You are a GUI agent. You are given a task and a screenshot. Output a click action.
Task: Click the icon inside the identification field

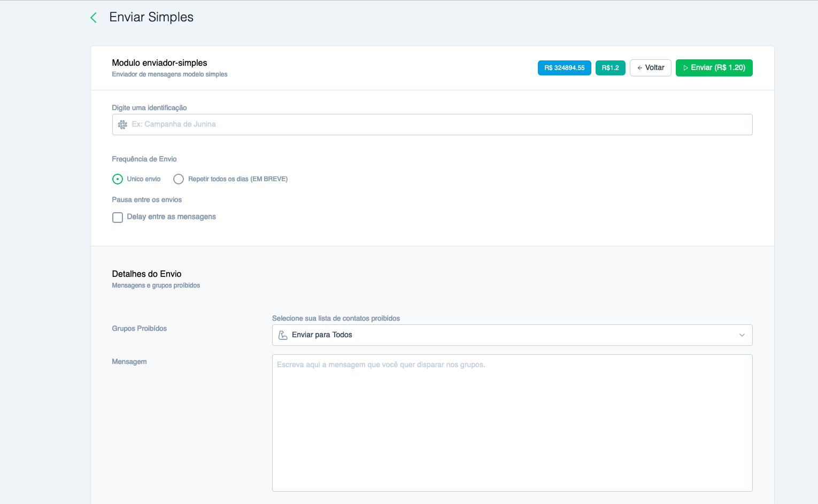[122, 125]
